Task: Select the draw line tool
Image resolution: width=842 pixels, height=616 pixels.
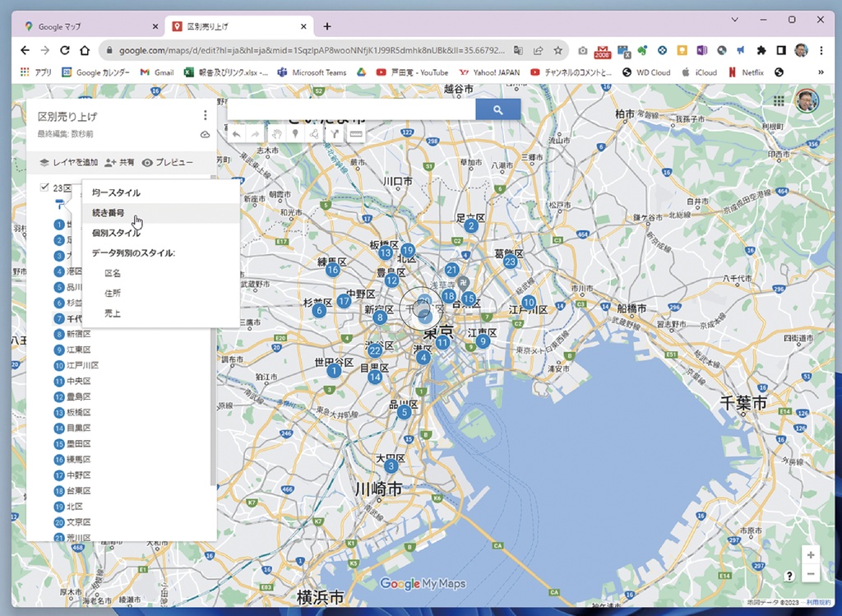Action: coord(314,134)
